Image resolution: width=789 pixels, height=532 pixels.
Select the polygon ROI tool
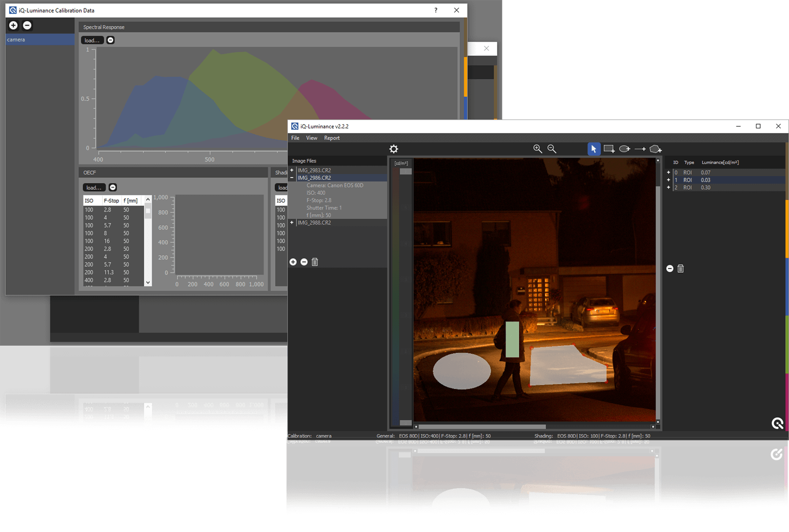click(x=656, y=149)
